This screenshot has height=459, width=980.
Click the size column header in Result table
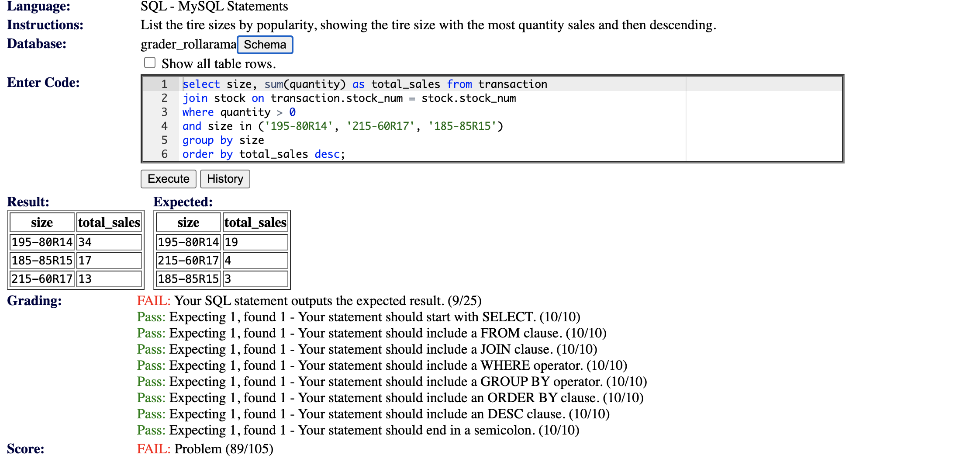pos(41,222)
